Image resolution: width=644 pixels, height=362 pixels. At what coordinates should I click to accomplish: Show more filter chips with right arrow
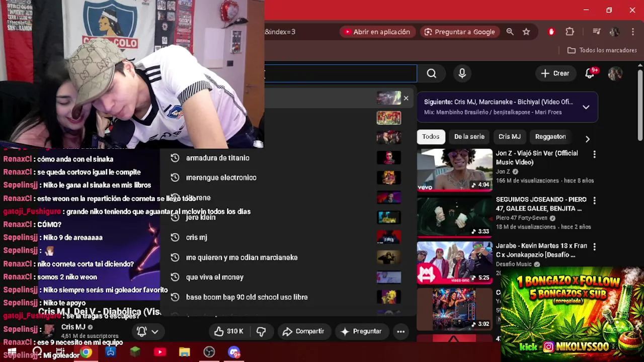tap(587, 139)
